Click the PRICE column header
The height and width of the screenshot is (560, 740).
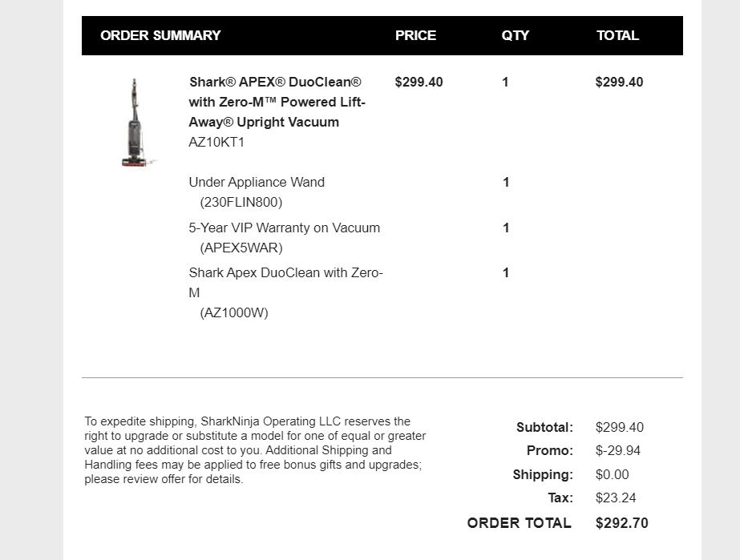coord(415,35)
